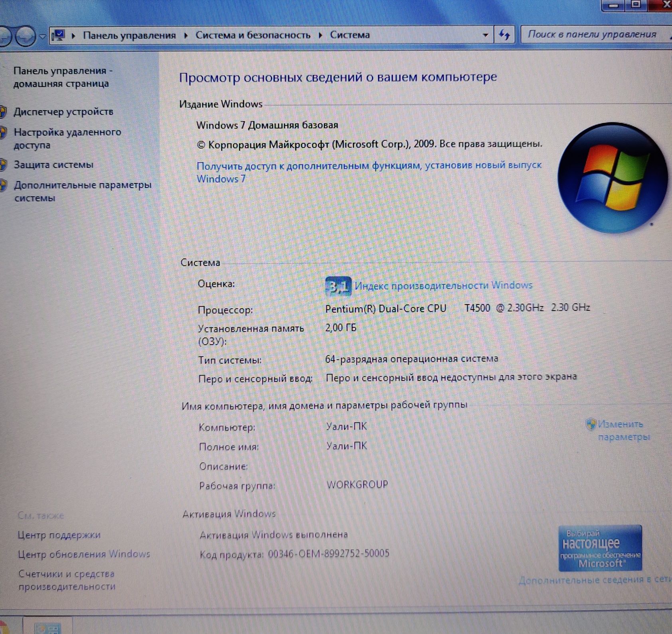Viewport: 672px width, 634px height.
Task: Click shield icon beside Дополнительные параметры системы
Action: pyautogui.click(x=4, y=185)
